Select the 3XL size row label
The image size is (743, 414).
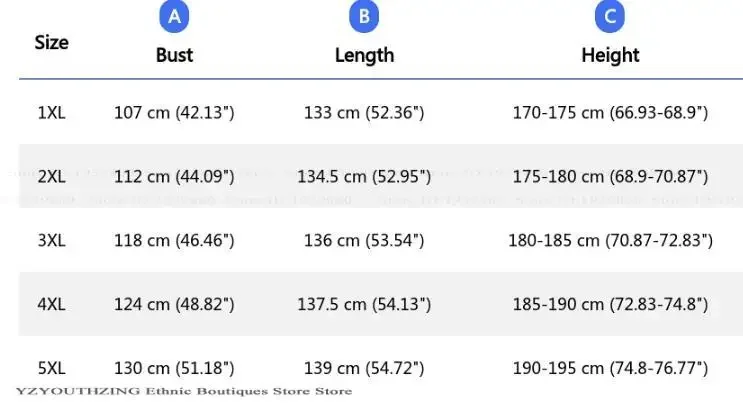pos(51,240)
